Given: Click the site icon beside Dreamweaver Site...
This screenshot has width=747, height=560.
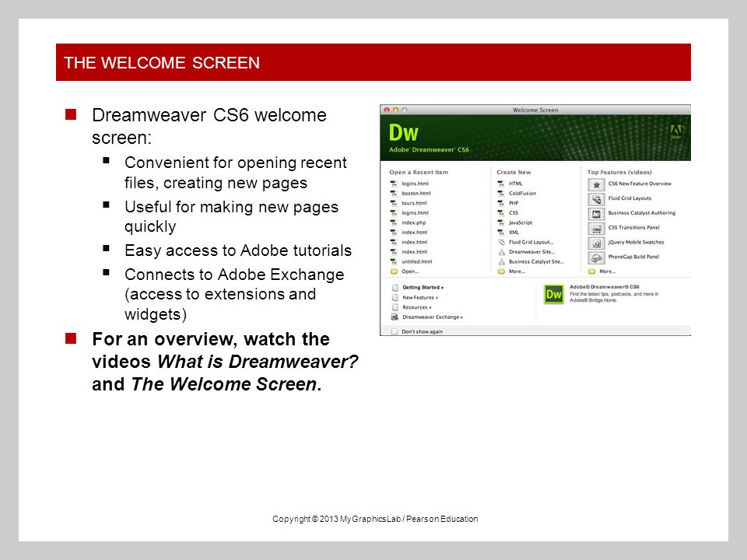Looking at the screenshot, I should pos(501,252).
